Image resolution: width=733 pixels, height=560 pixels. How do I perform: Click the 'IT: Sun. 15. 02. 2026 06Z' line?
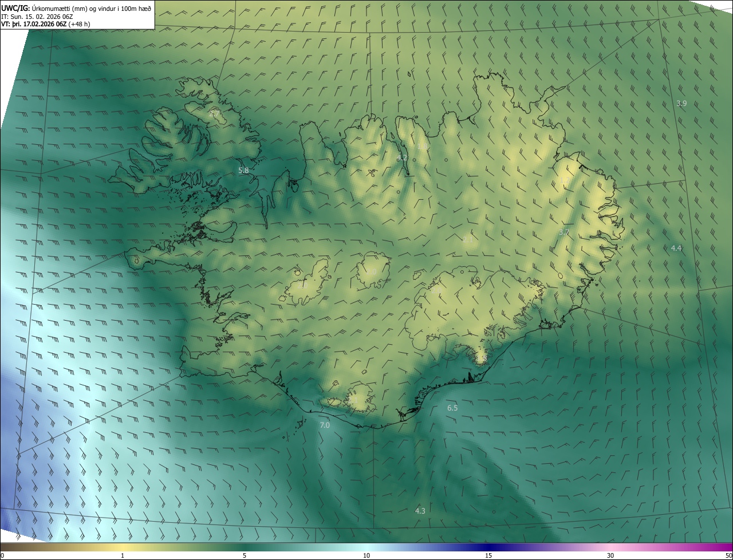coord(37,16)
